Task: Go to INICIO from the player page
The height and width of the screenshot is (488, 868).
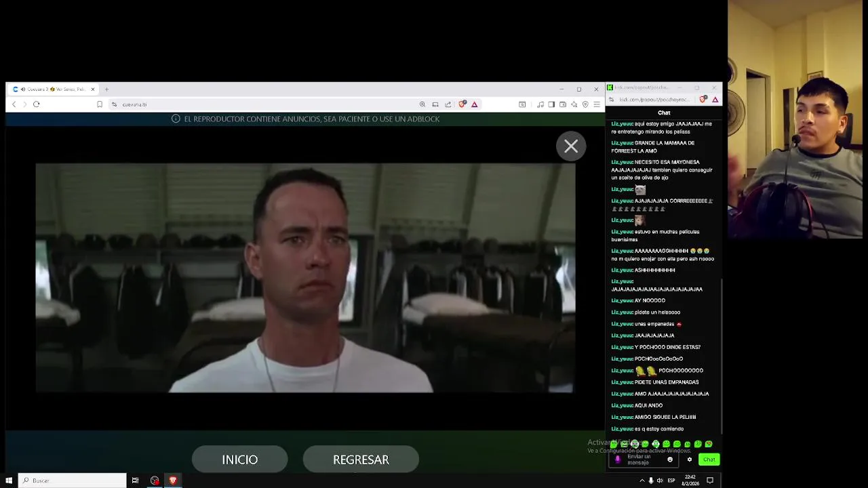Action: [x=239, y=460]
